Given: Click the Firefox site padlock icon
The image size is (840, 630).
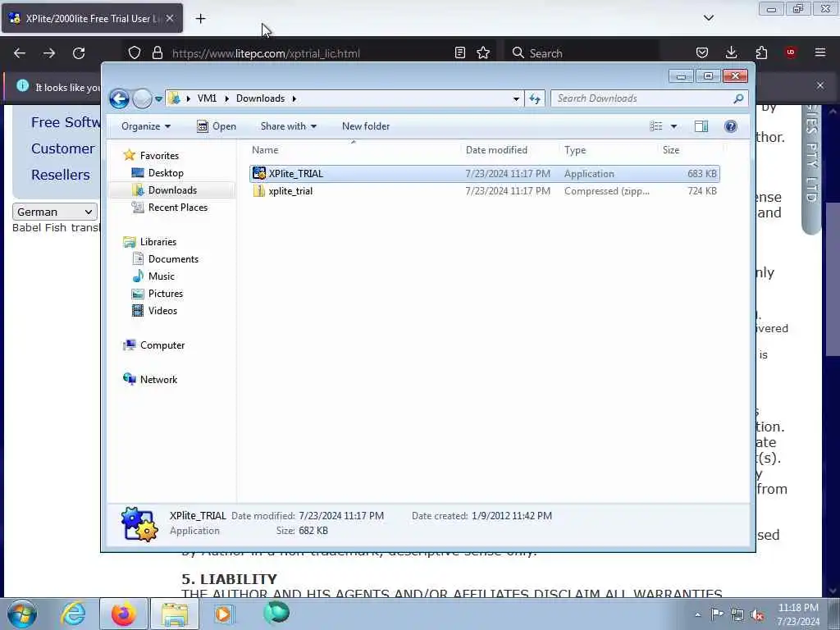Looking at the screenshot, I should (x=157, y=52).
